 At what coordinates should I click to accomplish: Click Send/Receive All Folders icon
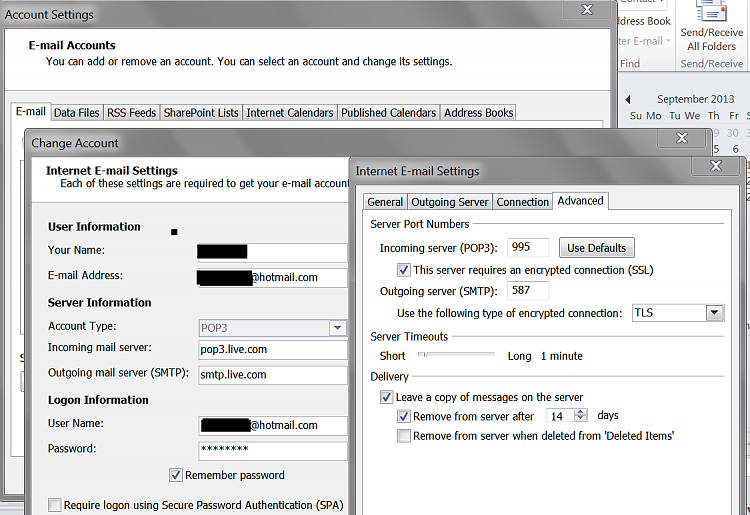click(x=711, y=11)
